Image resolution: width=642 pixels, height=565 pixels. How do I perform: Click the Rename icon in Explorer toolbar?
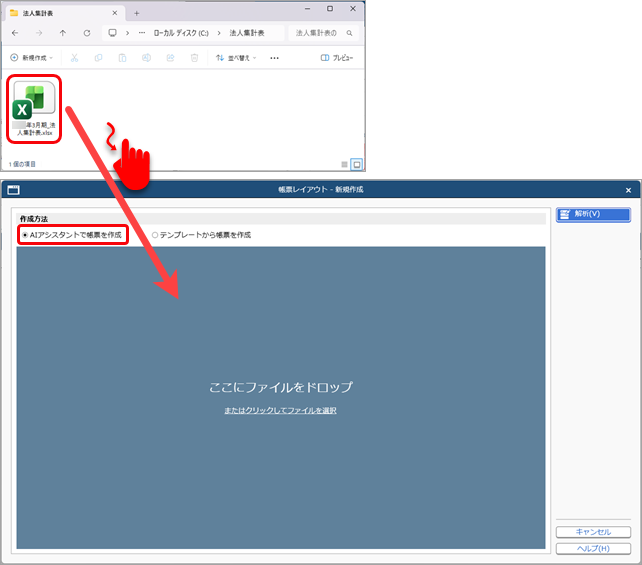146,58
